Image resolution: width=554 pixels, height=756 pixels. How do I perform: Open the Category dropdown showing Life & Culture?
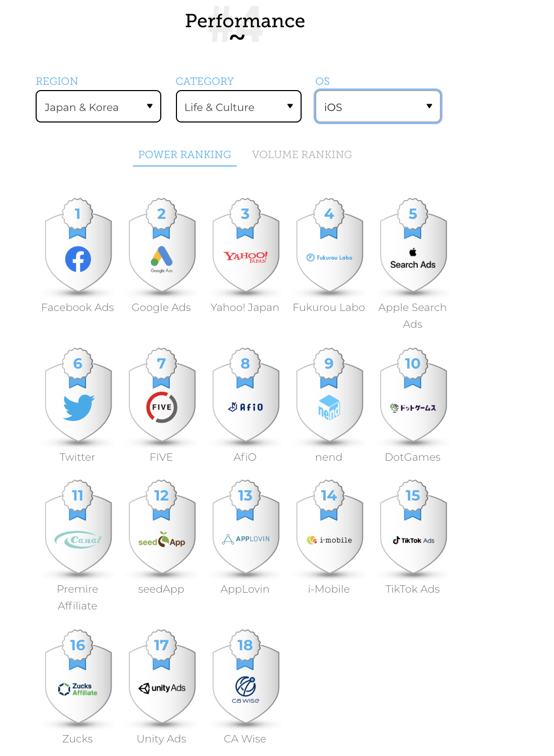tap(239, 107)
